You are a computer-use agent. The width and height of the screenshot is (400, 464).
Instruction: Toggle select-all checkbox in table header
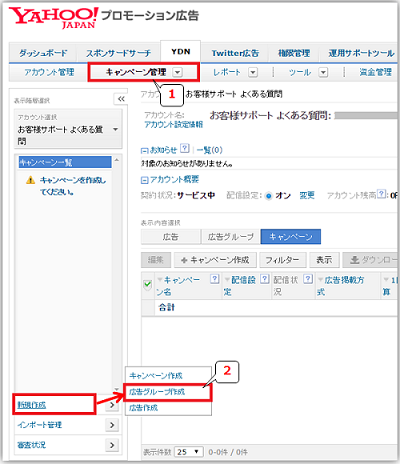click(x=147, y=285)
